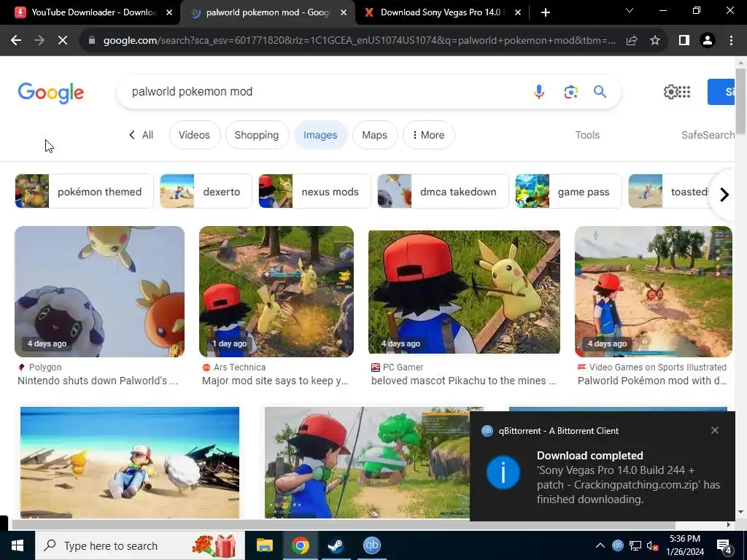Click the muted volume tray icon

(652, 545)
